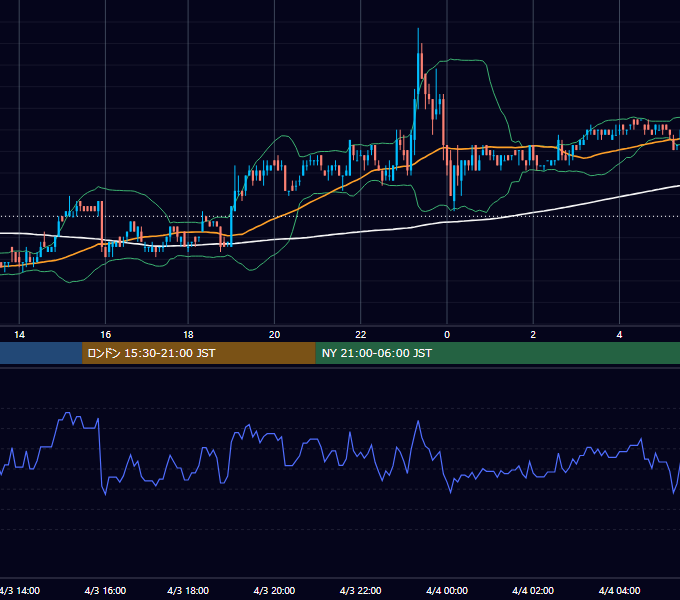This screenshot has height=600, width=680.
Task: Click the 2 hour axis label
Action: (533, 335)
